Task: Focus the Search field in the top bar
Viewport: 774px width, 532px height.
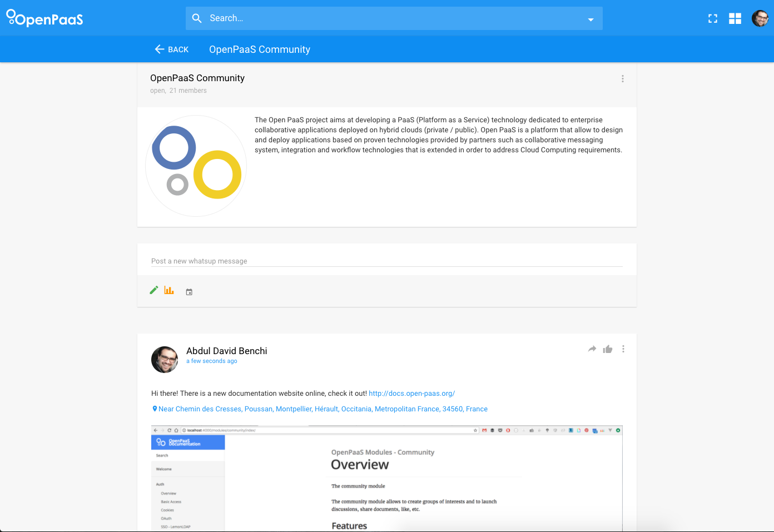Action: [394, 18]
